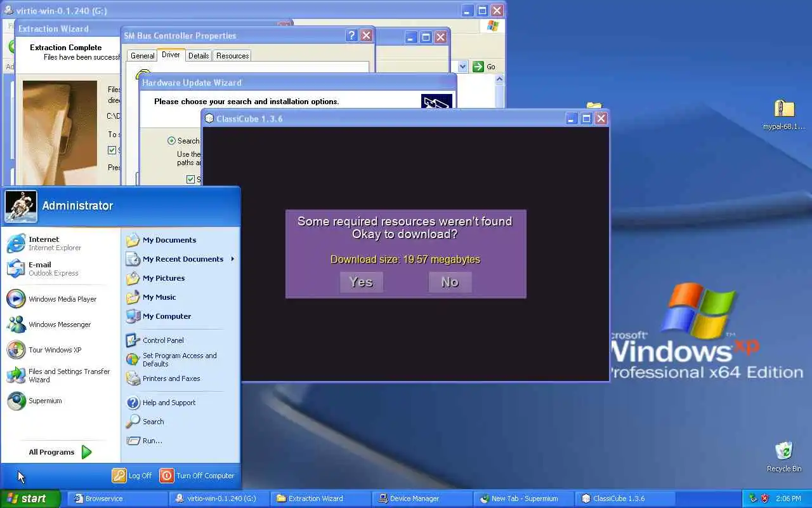
Task: Switch to New Tab - Supermium taskbar item
Action: coord(524,498)
